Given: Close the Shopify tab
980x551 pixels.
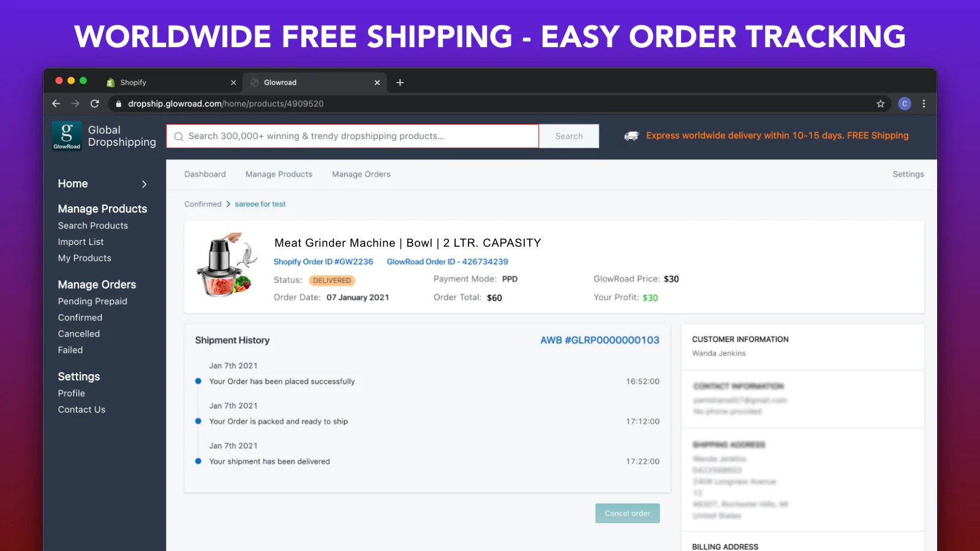Looking at the screenshot, I should 233,83.
